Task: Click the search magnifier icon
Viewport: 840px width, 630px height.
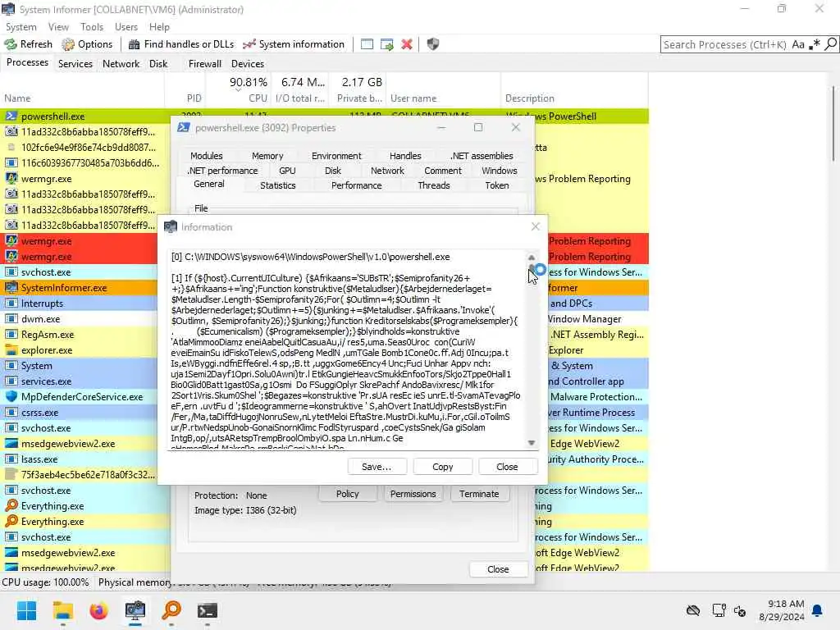Action: (830, 44)
